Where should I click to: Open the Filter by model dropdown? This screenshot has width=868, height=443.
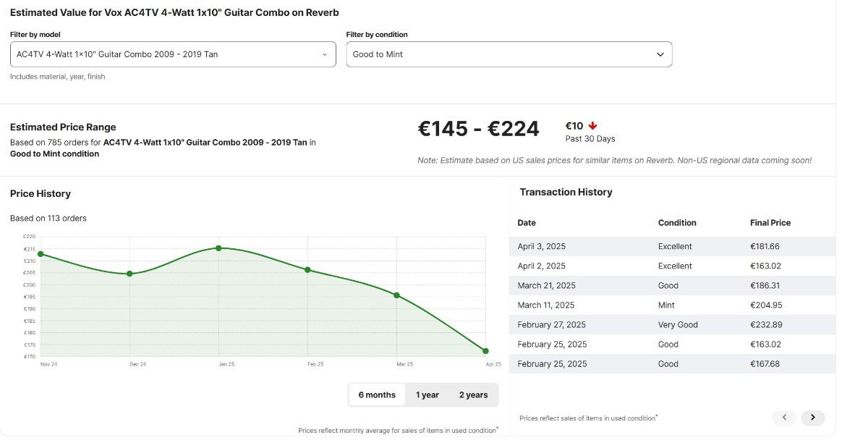point(172,54)
